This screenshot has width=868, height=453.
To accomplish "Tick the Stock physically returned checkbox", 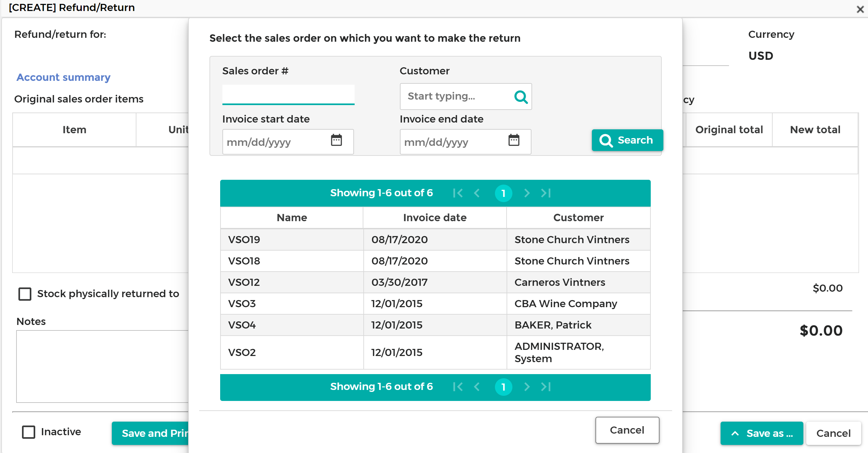I will pyautogui.click(x=25, y=294).
